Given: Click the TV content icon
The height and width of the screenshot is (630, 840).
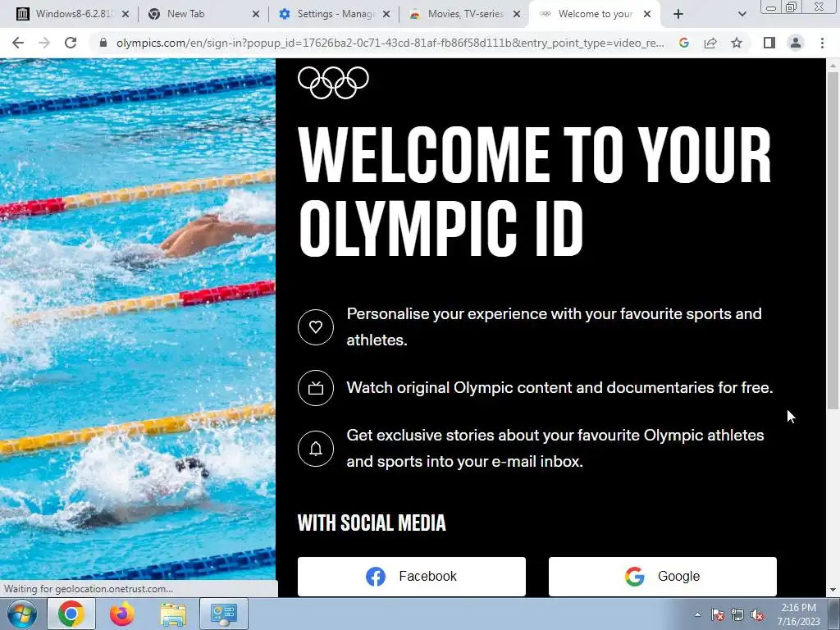Looking at the screenshot, I should click(316, 388).
